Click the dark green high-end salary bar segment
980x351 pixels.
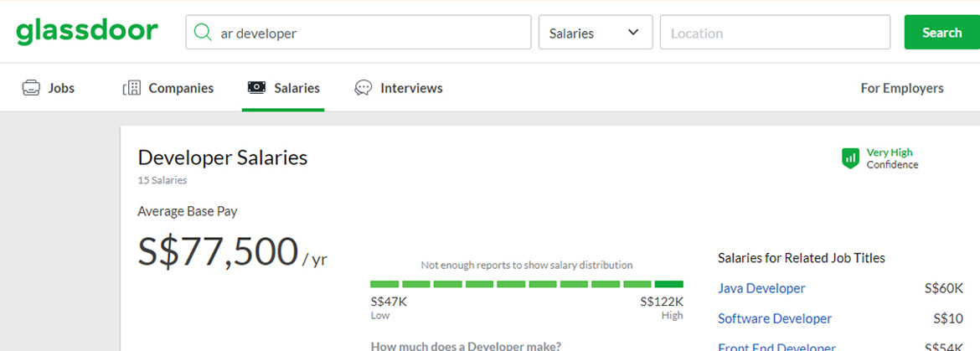pos(668,284)
